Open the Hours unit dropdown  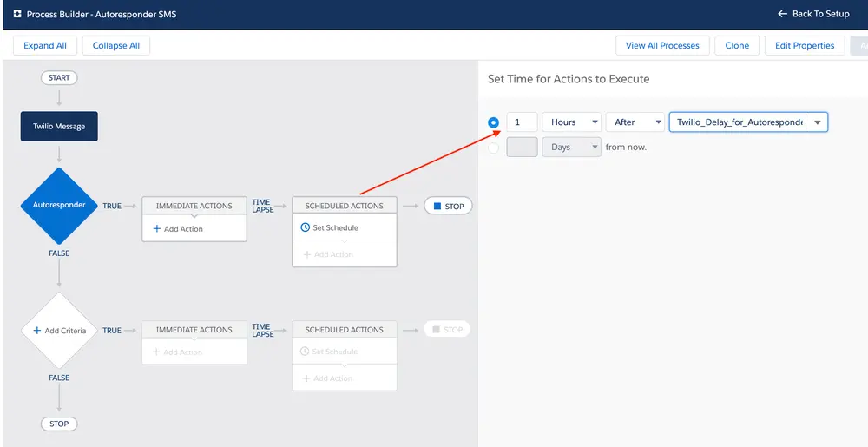pos(572,122)
